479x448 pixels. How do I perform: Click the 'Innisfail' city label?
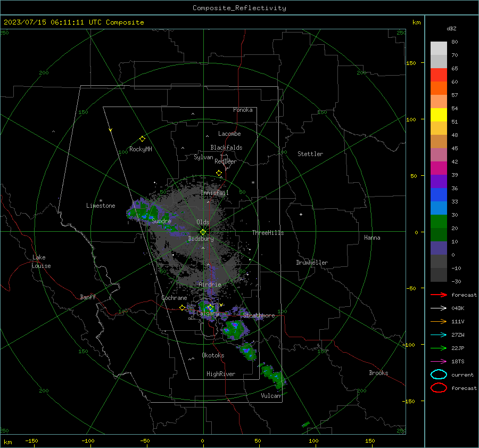tap(214, 193)
